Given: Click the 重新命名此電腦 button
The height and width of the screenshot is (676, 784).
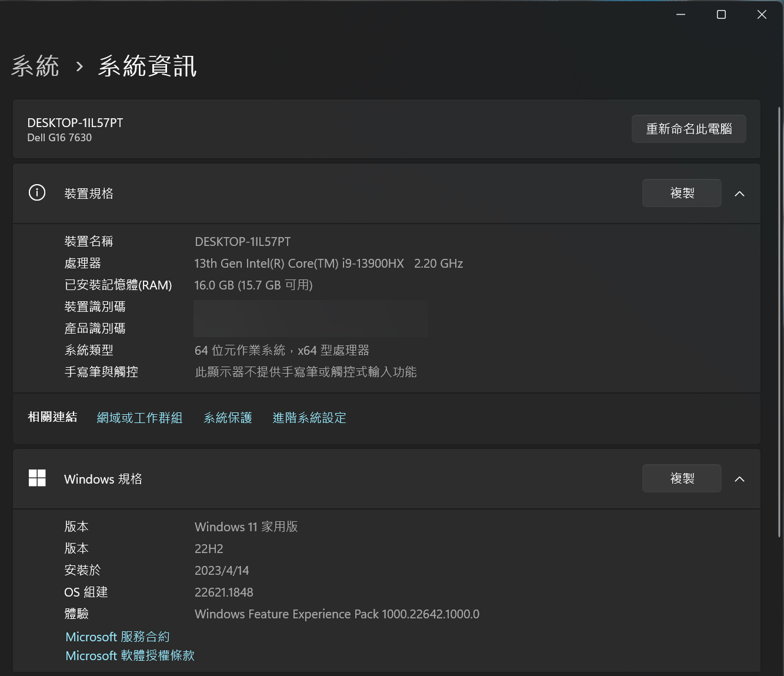Looking at the screenshot, I should click(x=689, y=129).
